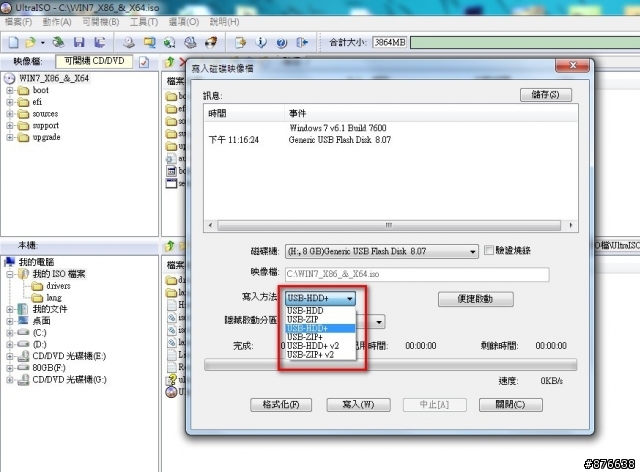Select the drivers folder in local tree

coord(58,286)
